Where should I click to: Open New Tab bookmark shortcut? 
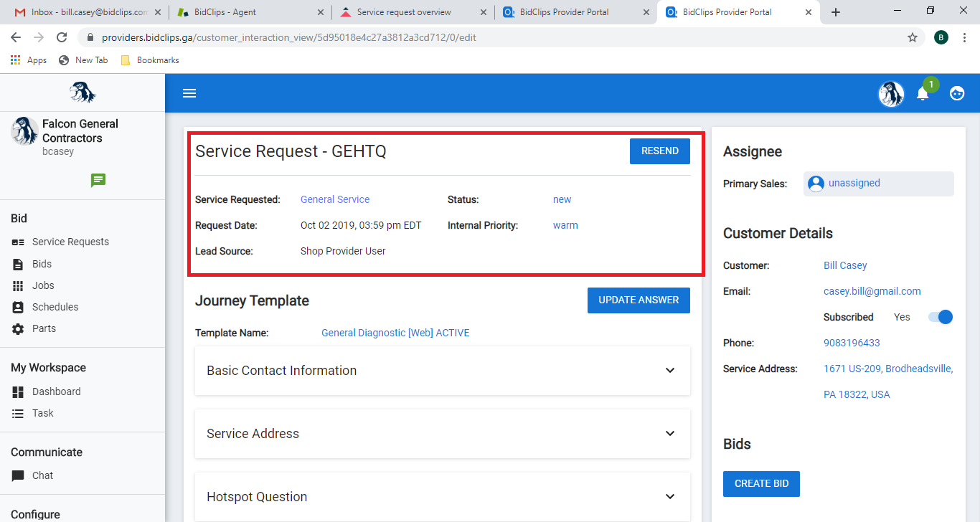[x=83, y=60]
